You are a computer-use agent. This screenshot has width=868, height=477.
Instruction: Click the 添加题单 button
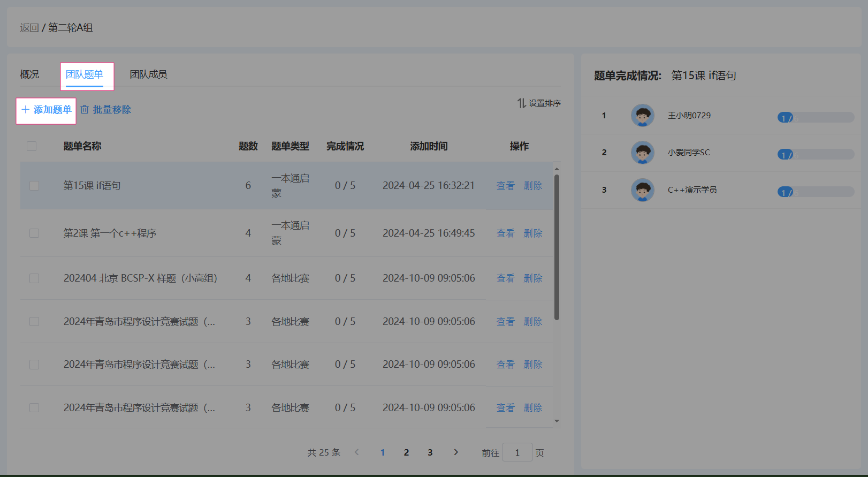pos(46,110)
